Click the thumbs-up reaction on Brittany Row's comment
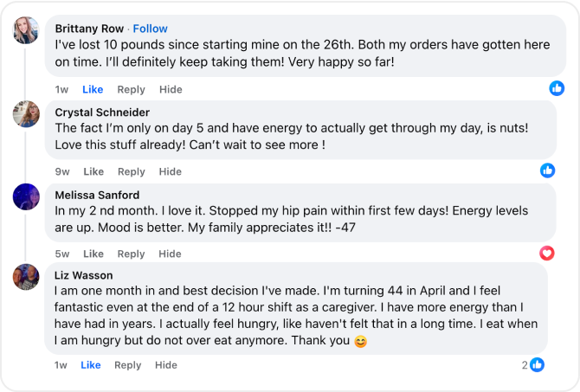 point(557,88)
